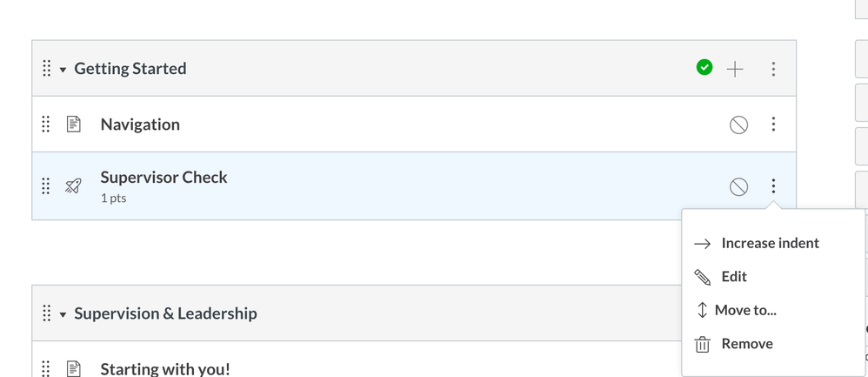The image size is (868, 377).
Task: Publish the Navigation page via unpublished icon
Action: click(x=738, y=125)
